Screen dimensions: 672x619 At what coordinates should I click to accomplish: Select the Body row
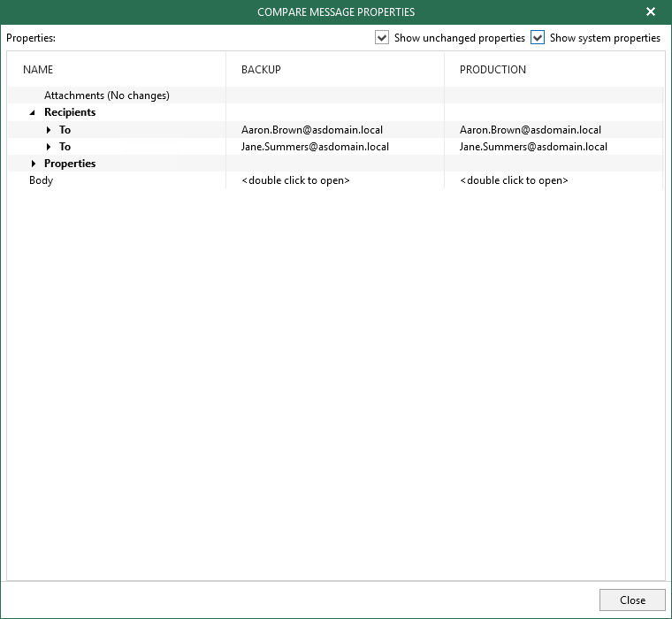[335, 180]
